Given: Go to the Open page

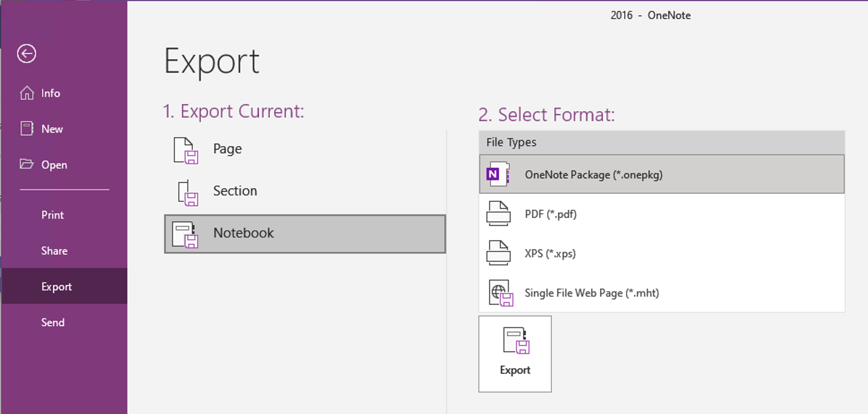Looking at the screenshot, I should coord(64,165).
